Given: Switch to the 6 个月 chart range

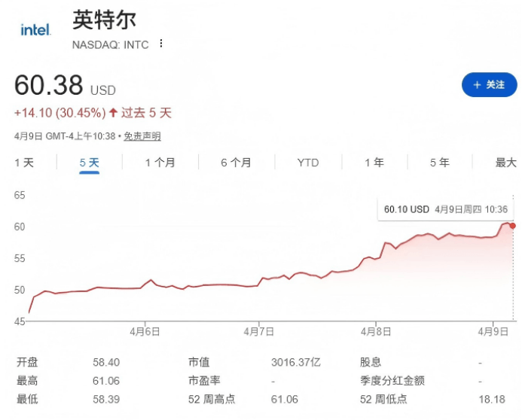Looking at the screenshot, I should (236, 163).
